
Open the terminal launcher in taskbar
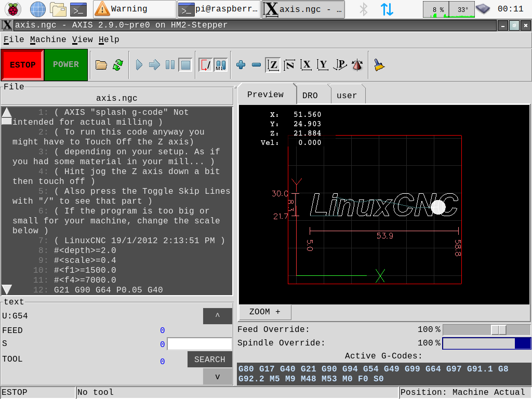point(78,9)
